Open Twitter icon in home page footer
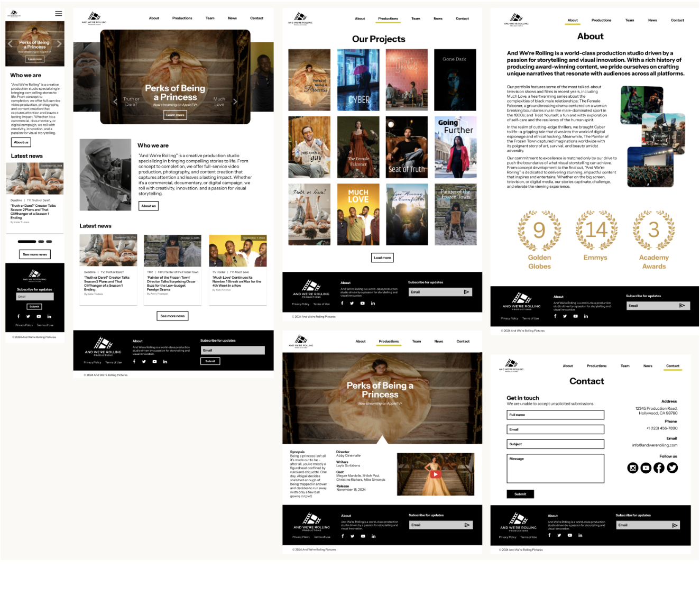The image size is (700, 605). click(144, 362)
